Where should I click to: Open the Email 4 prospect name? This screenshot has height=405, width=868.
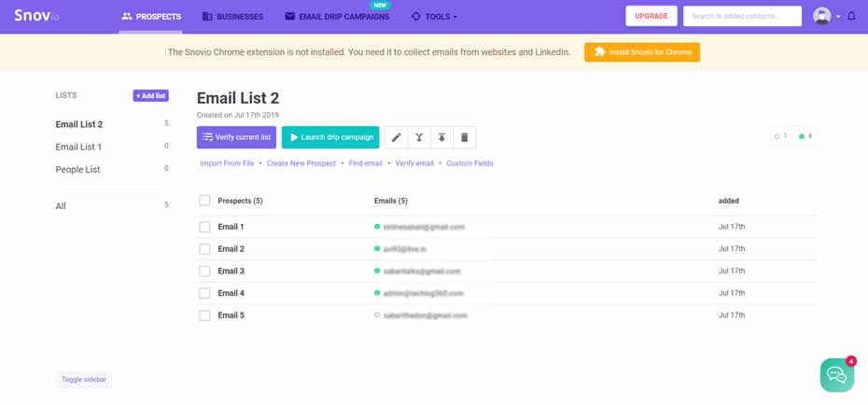(x=231, y=293)
